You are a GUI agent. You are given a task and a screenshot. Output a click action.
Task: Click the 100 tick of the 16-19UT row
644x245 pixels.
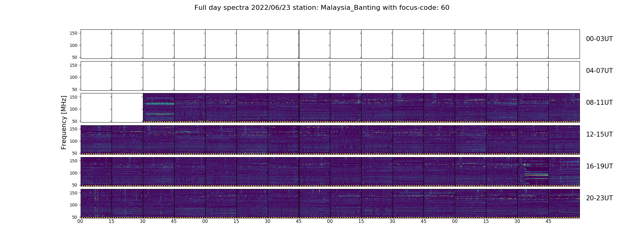pyautogui.click(x=74, y=173)
